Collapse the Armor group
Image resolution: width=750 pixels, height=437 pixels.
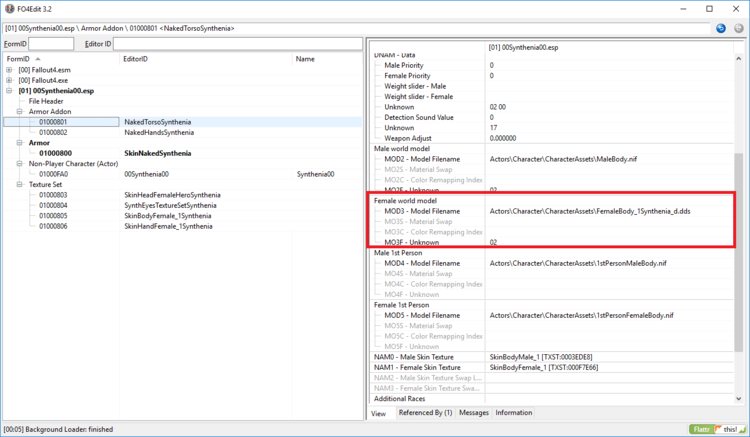click(20, 143)
